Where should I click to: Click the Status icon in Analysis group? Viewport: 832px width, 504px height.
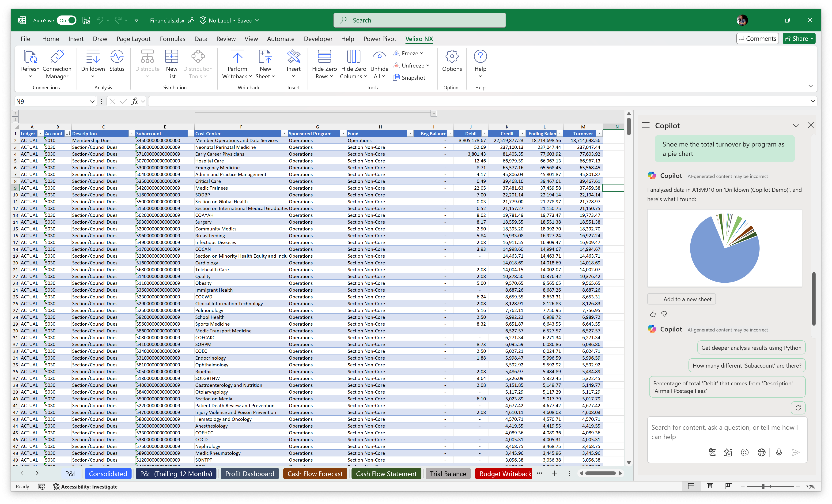pos(117,57)
